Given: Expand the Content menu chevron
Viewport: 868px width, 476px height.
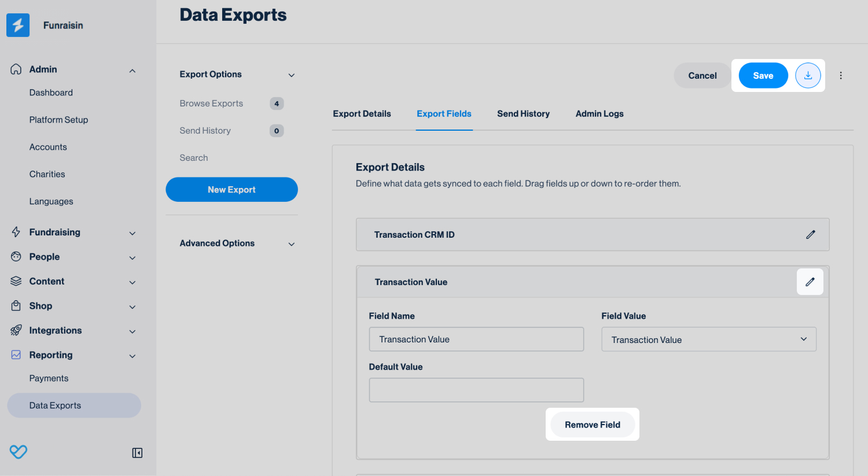Looking at the screenshot, I should point(133,282).
